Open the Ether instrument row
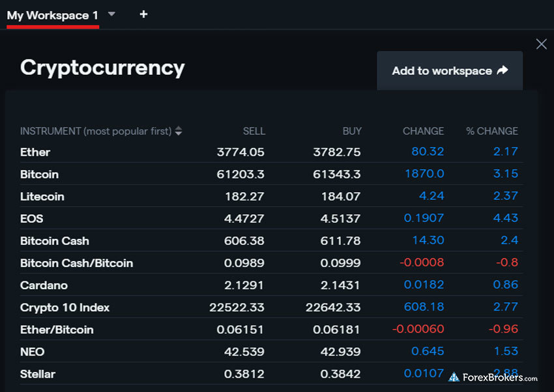 (35, 152)
